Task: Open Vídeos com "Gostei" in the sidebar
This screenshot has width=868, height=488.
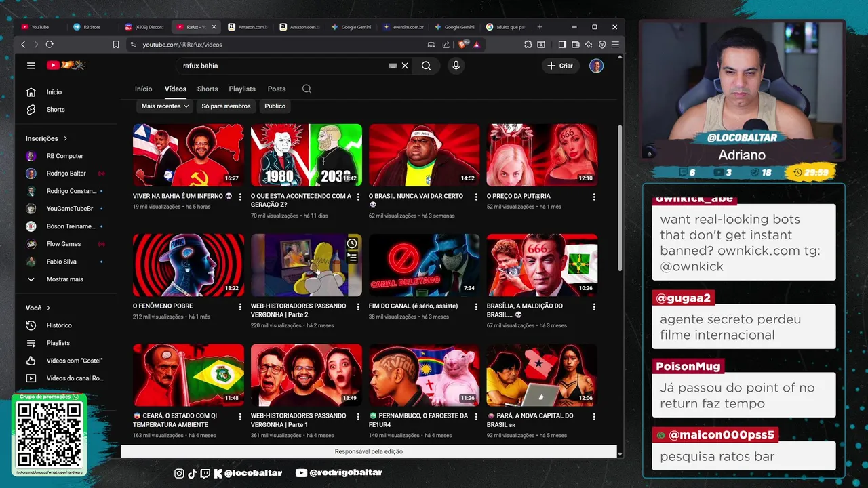Action: click(x=65, y=361)
